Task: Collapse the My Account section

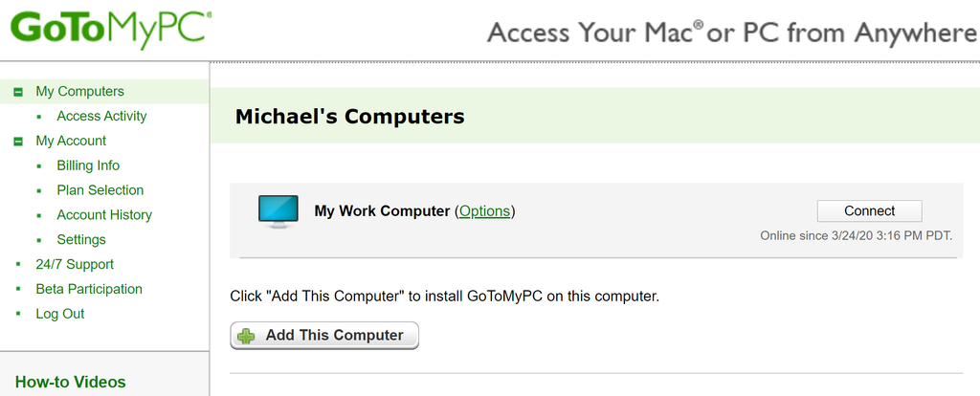Action: [x=18, y=142]
